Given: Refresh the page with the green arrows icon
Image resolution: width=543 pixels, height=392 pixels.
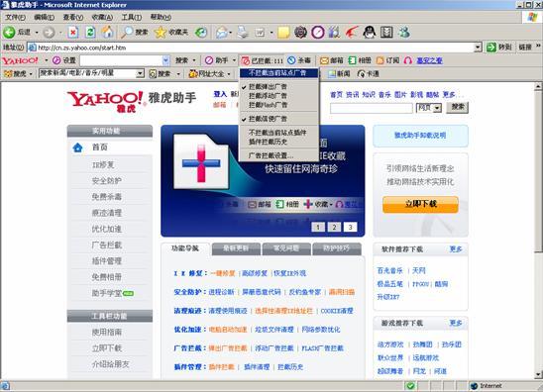Looking at the screenshot, I should coord(90,33).
